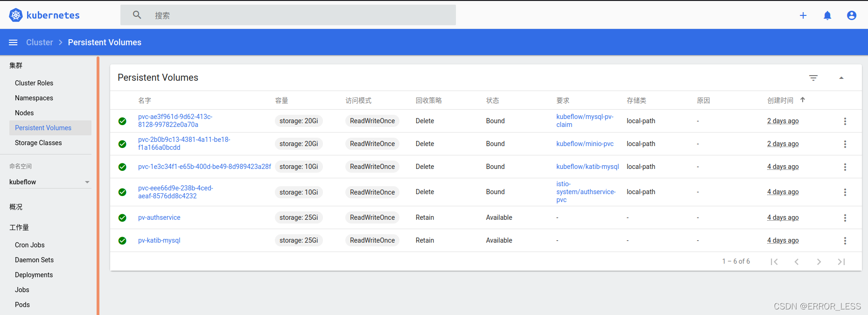The image size is (868, 315).
Task: Click the status check icon for pv-katib-mysql
Action: [122, 241]
